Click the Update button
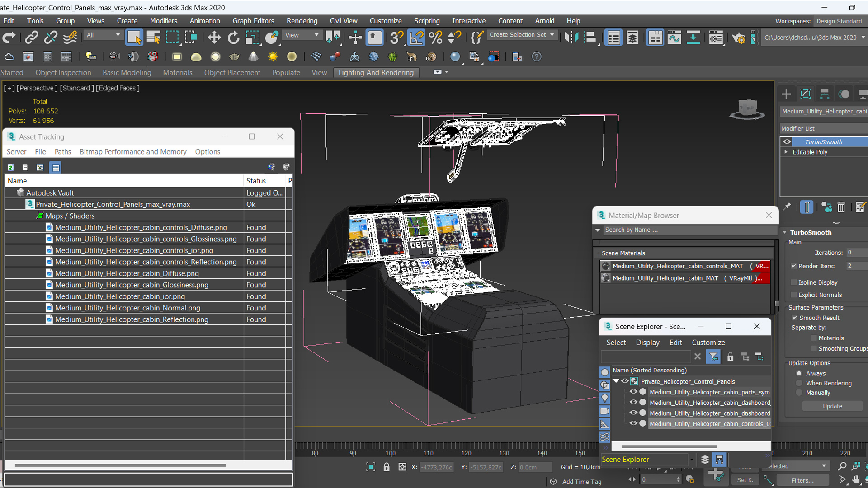868x488 pixels. [832, 406]
